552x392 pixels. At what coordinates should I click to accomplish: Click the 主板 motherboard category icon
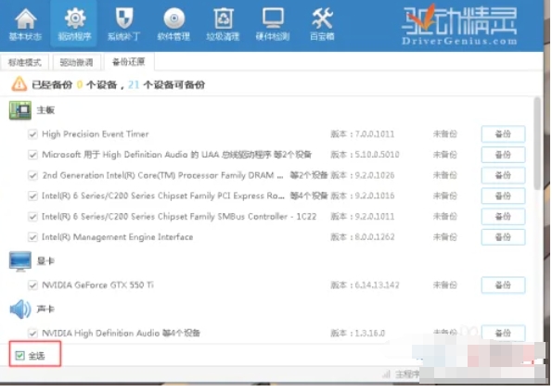pyautogui.click(x=20, y=110)
